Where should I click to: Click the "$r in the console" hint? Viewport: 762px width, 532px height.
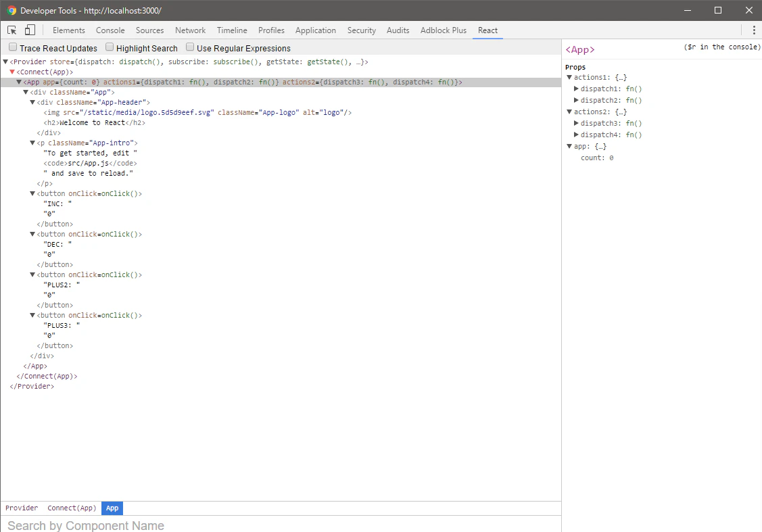[722, 47]
